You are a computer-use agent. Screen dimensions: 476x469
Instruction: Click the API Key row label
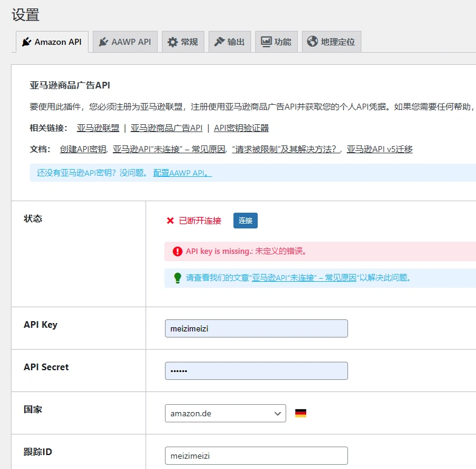[41, 325]
